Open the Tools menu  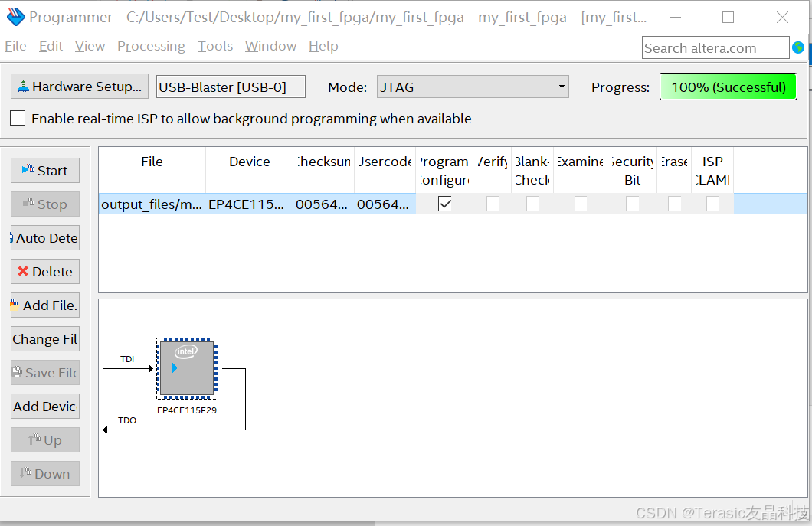pyautogui.click(x=215, y=46)
